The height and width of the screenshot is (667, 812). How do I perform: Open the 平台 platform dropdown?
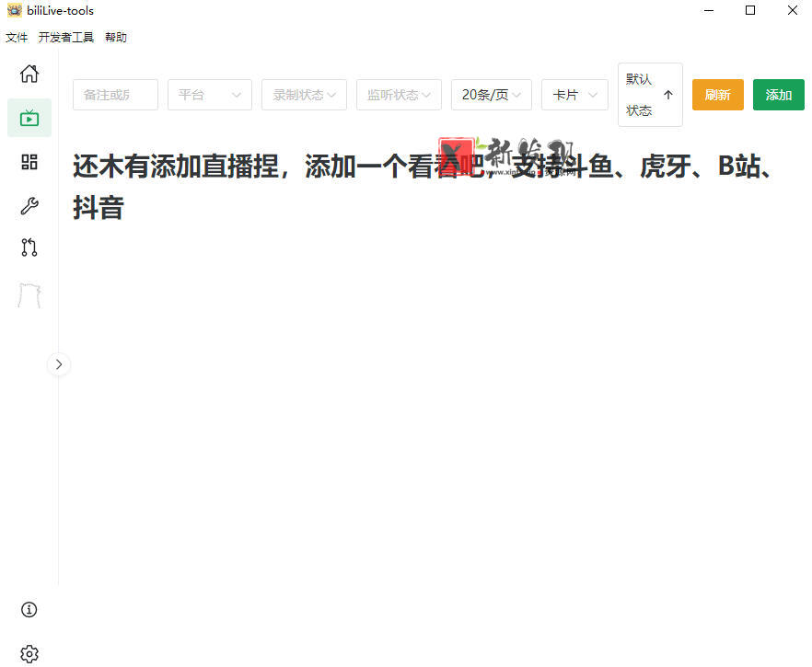(x=210, y=95)
